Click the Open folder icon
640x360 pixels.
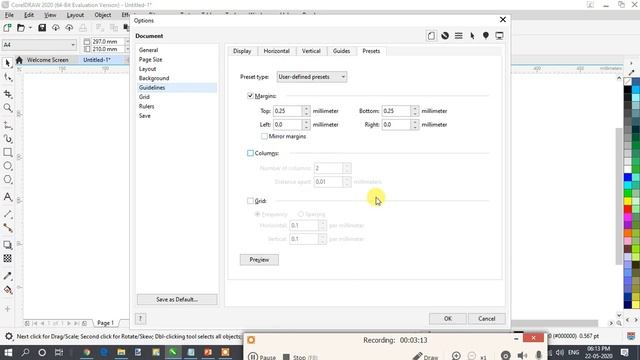click(x=20, y=28)
